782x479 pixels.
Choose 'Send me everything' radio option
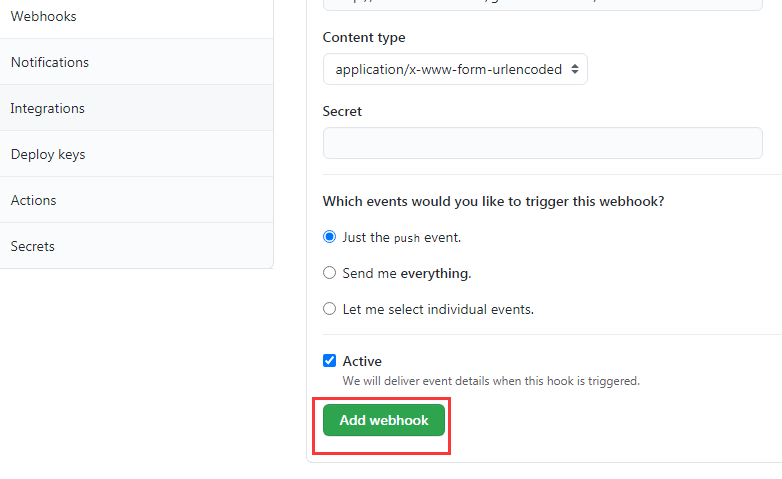330,273
